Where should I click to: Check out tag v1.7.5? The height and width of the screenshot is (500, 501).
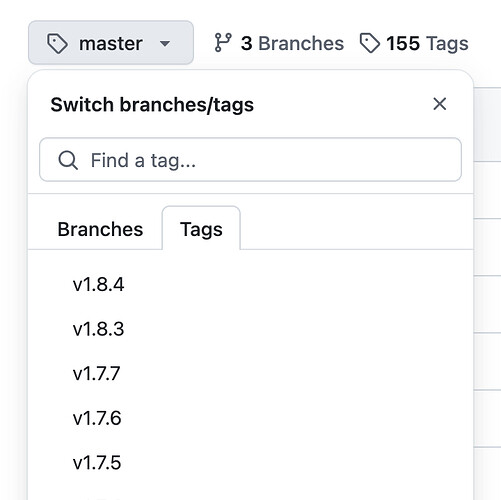[x=250, y=463]
